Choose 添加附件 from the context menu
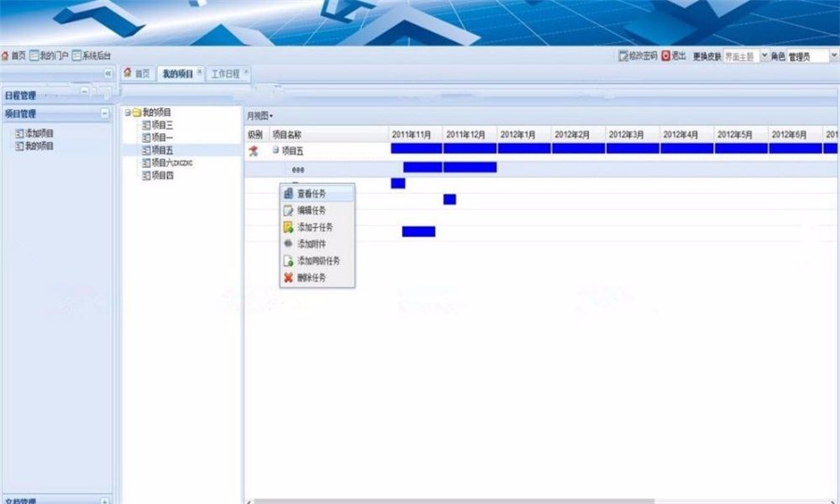The width and height of the screenshot is (840, 504). point(317,244)
